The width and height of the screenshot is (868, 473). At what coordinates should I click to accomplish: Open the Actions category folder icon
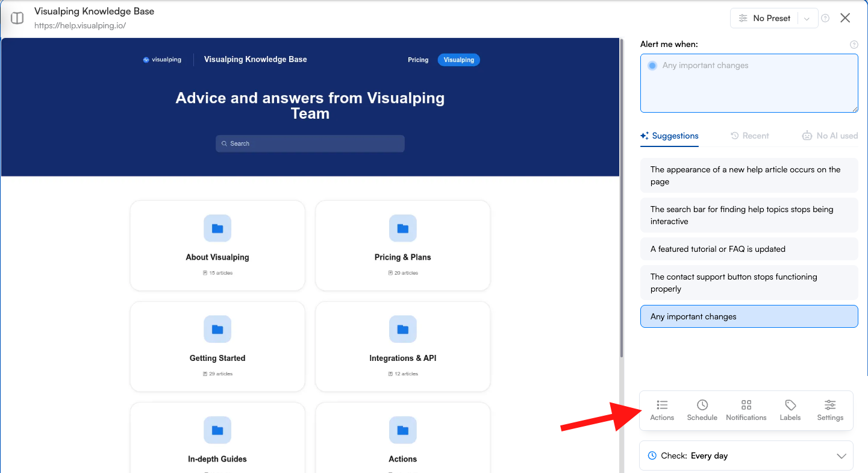403,430
